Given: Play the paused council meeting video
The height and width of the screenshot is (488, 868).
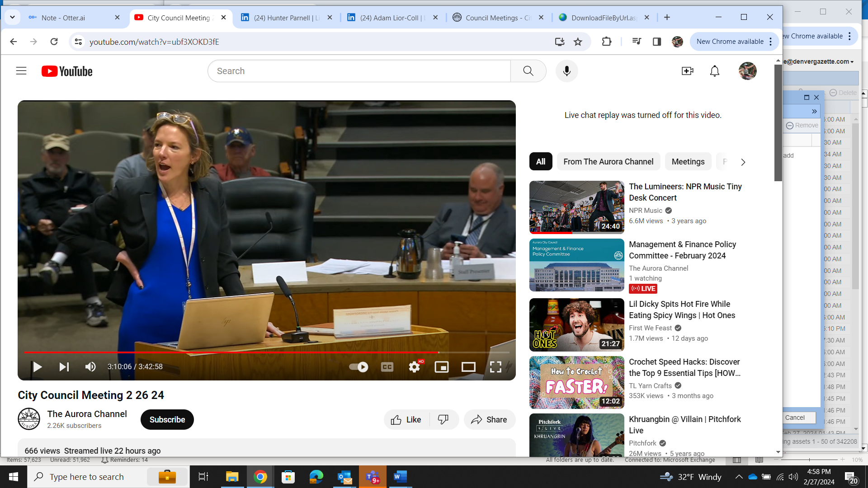Looking at the screenshot, I should point(37,367).
